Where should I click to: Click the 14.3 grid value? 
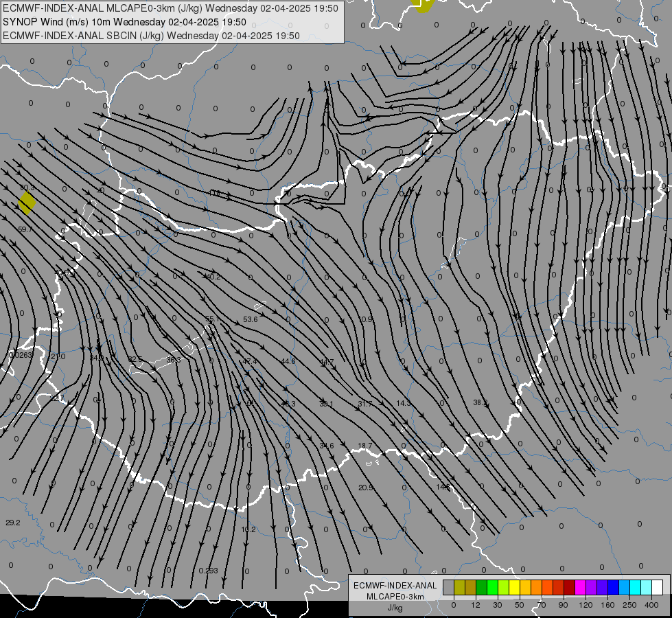(404, 403)
